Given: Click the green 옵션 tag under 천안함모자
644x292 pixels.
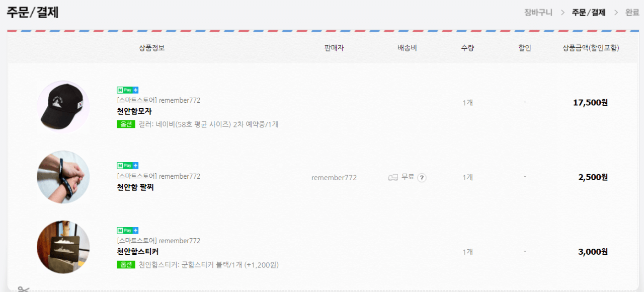Looking at the screenshot, I should (x=126, y=124).
